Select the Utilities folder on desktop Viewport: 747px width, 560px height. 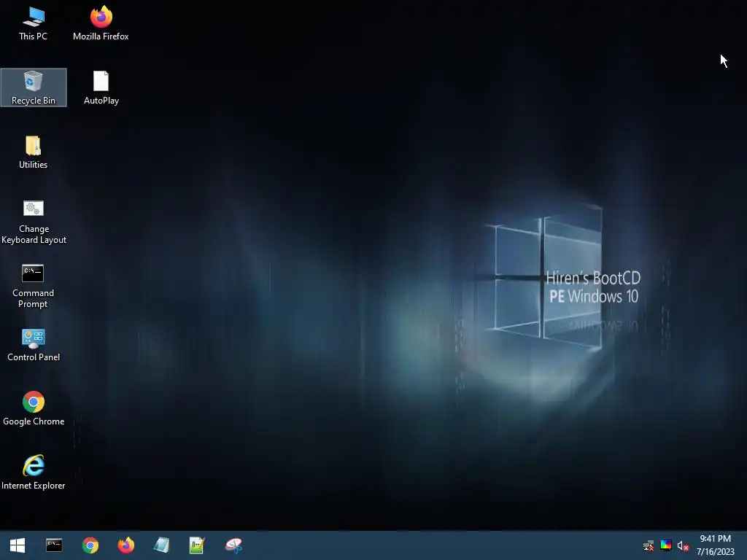34,152
